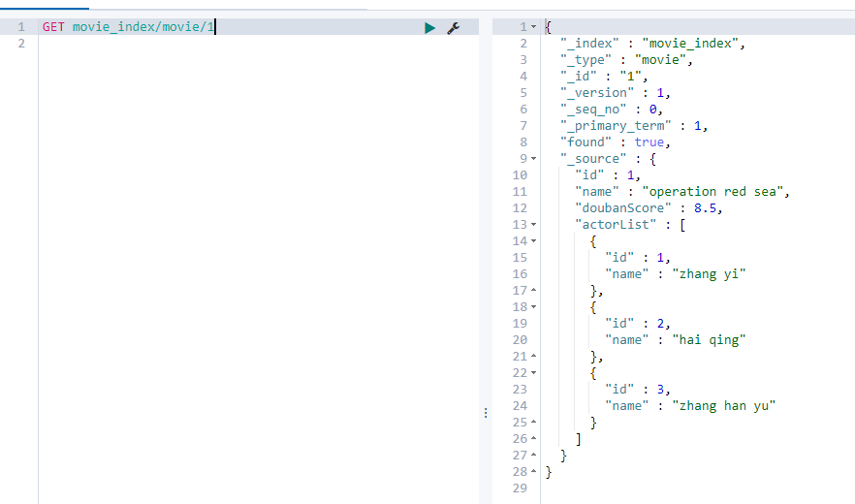Run the GET movie_index request
The width and height of the screenshot is (855, 504).
[429, 28]
